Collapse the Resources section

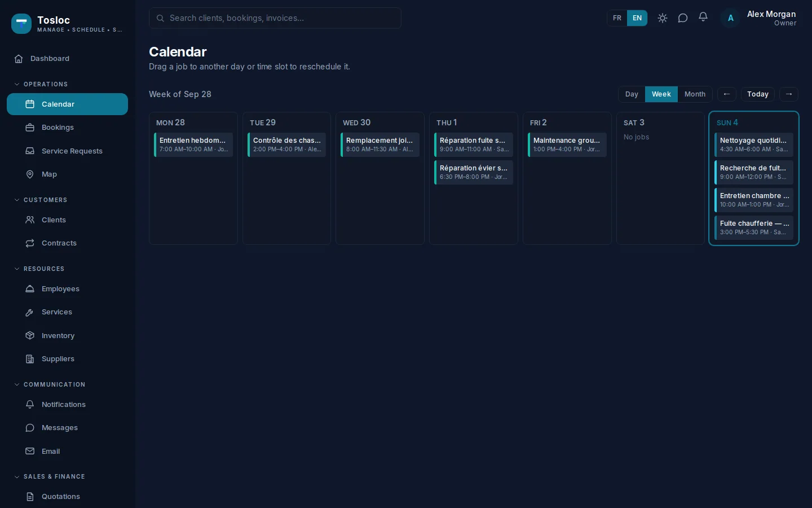[x=39, y=269]
